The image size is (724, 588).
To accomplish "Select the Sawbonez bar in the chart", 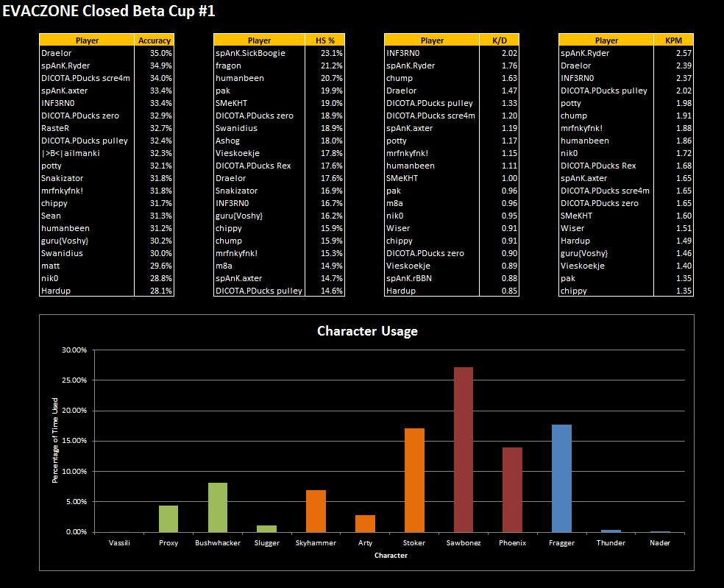I will 464,450.
